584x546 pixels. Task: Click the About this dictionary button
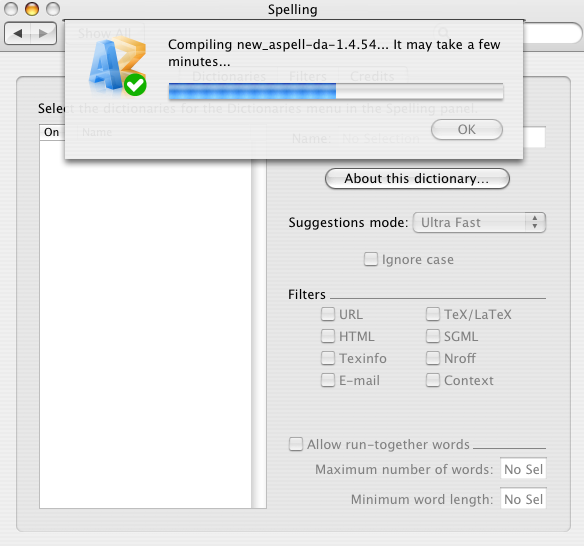[x=417, y=178]
